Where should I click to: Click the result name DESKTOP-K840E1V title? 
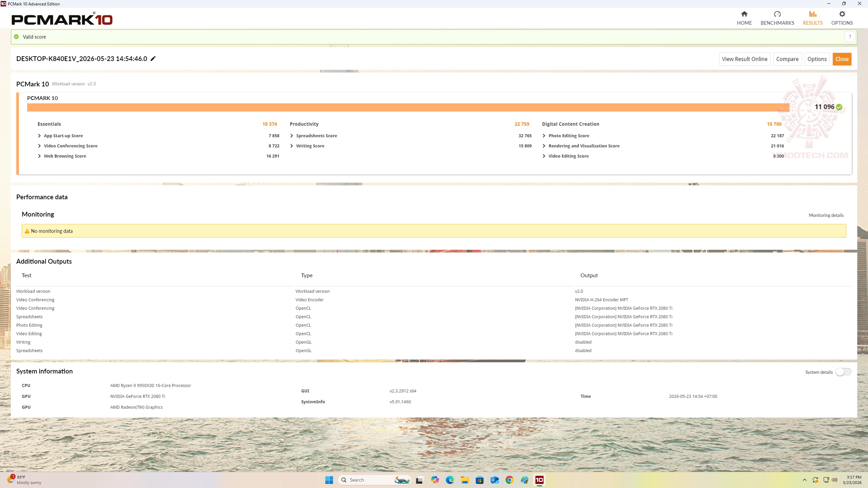(x=82, y=59)
